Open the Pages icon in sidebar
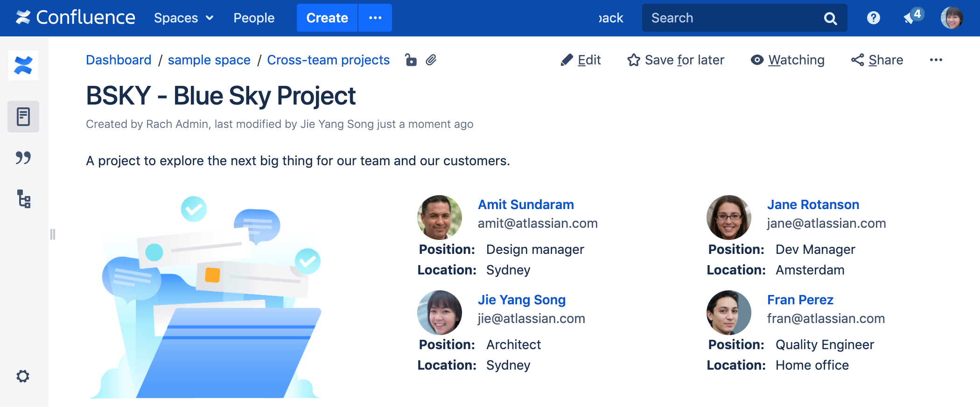 point(23,117)
